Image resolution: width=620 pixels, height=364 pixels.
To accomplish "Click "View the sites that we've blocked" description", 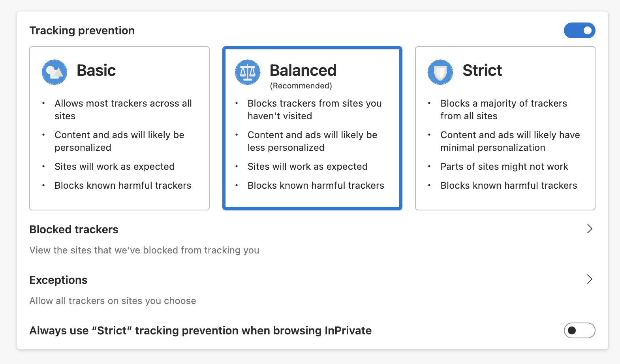I will (144, 250).
